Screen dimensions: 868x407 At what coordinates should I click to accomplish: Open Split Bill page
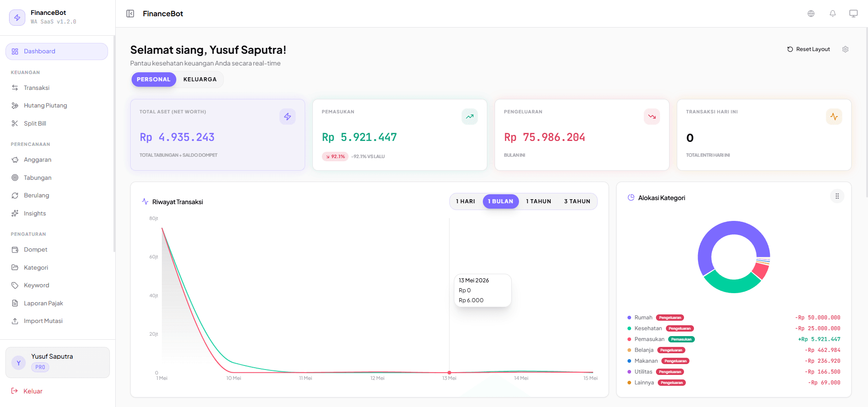pyautogui.click(x=57, y=123)
